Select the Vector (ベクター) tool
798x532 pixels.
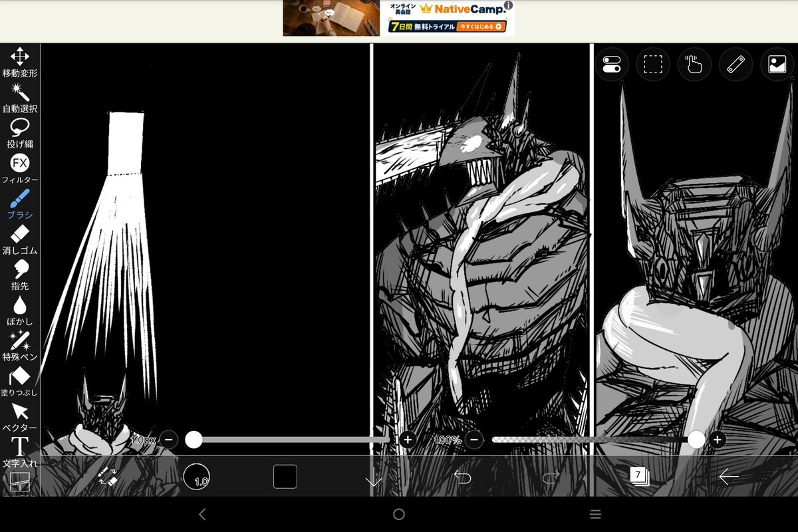[x=20, y=417]
